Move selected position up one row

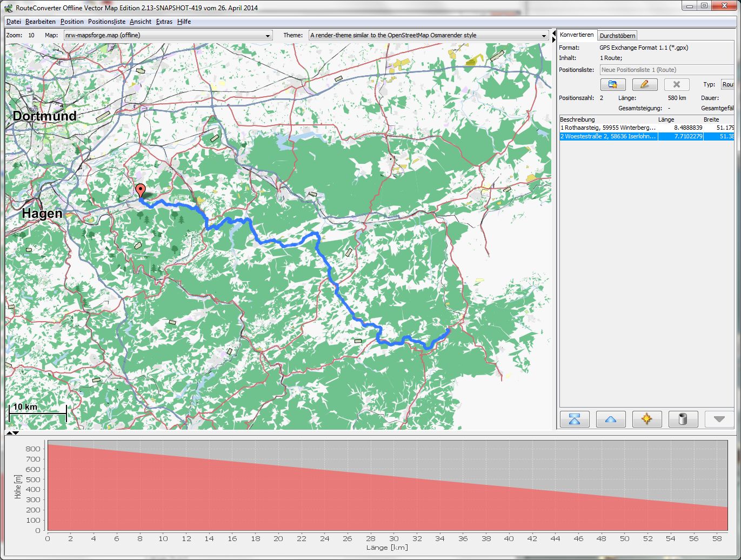click(x=611, y=419)
